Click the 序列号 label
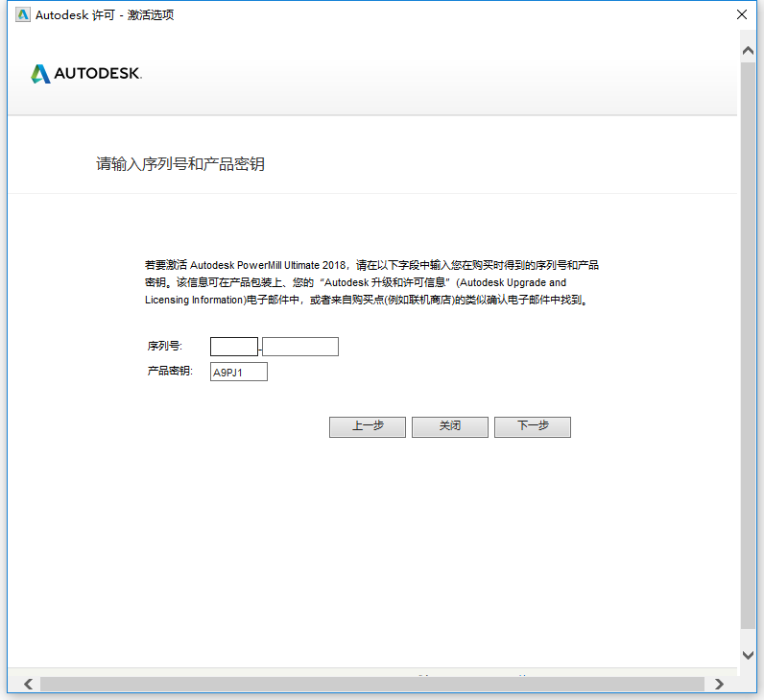764x700 pixels. (165, 346)
